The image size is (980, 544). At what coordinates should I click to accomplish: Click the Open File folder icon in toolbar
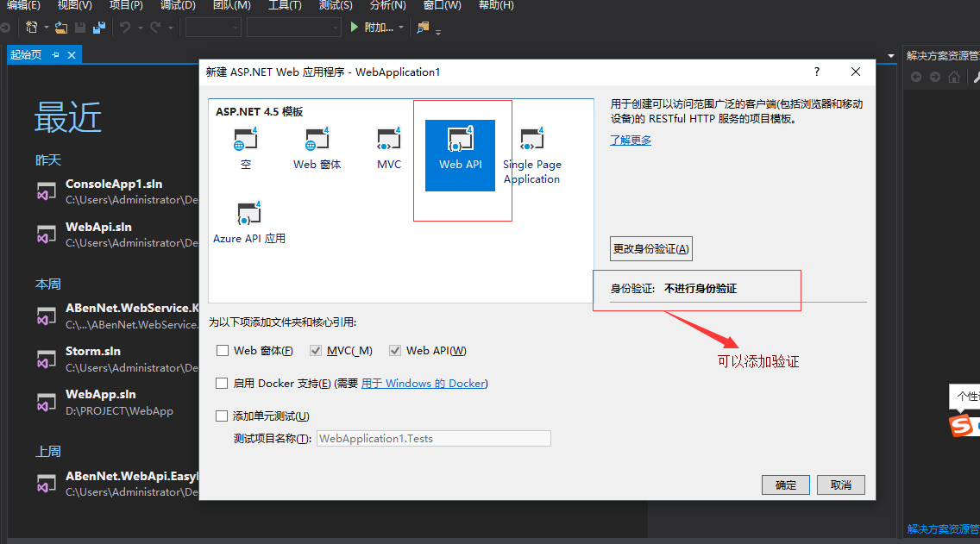tap(60, 28)
